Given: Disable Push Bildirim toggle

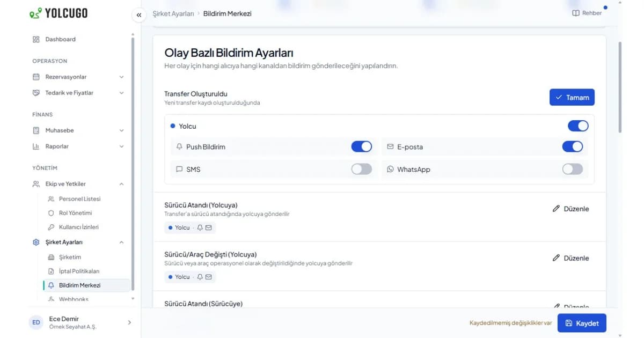Looking at the screenshot, I should coord(361,146).
